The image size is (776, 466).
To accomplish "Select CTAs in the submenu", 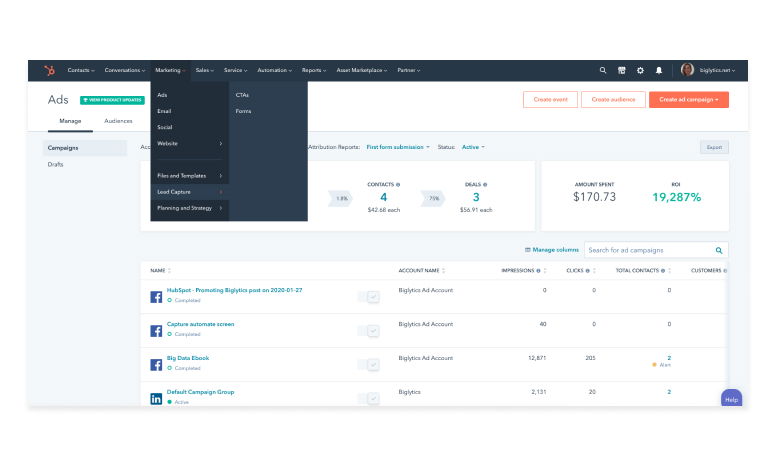I will pos(242,95).
